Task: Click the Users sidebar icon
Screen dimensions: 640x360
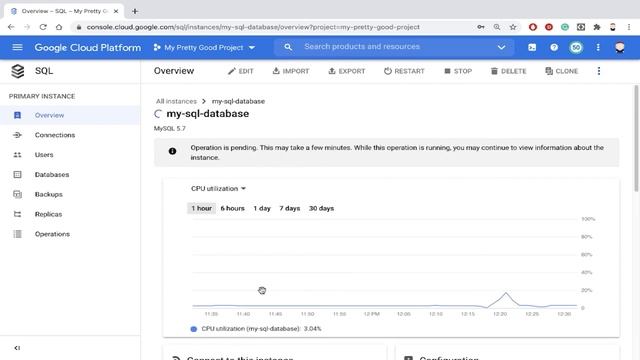Action: coord(17,155)
